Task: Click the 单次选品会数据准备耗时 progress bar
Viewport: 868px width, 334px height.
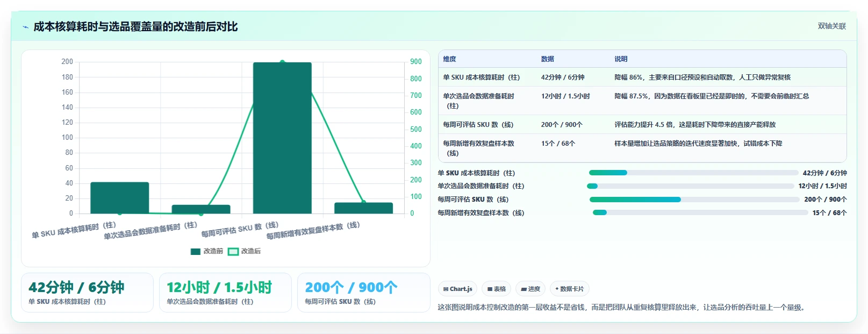Action: (x=691, y=186)
